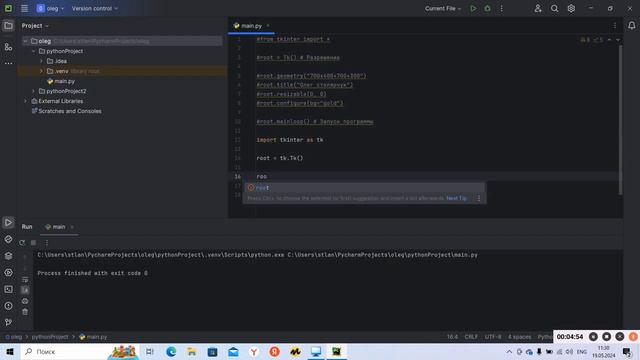Open File Explorer from taskbar

click(x=191, y=351)
